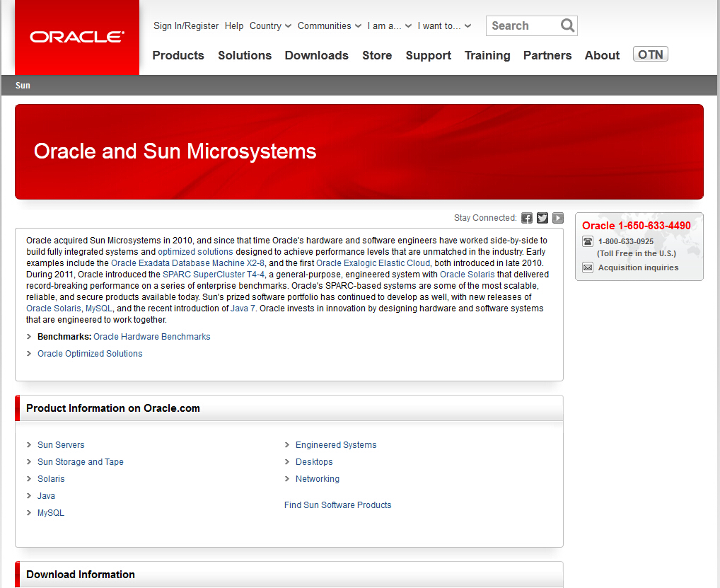This screenshot has height=588, width=720.
Task: Open the Partners menu
Action: [547, 55]
